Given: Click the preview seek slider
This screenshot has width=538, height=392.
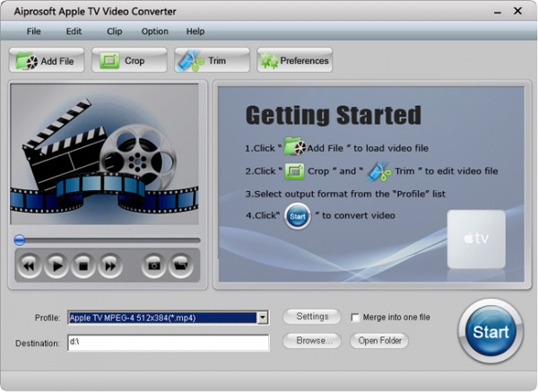Looking at the screenshot, I should tap(108, 240).
